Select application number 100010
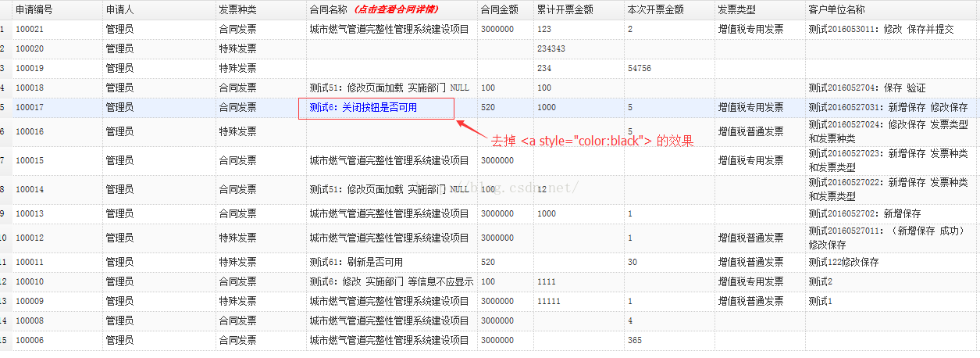Viewport: 980px width, 358px height. coord(30,281)
